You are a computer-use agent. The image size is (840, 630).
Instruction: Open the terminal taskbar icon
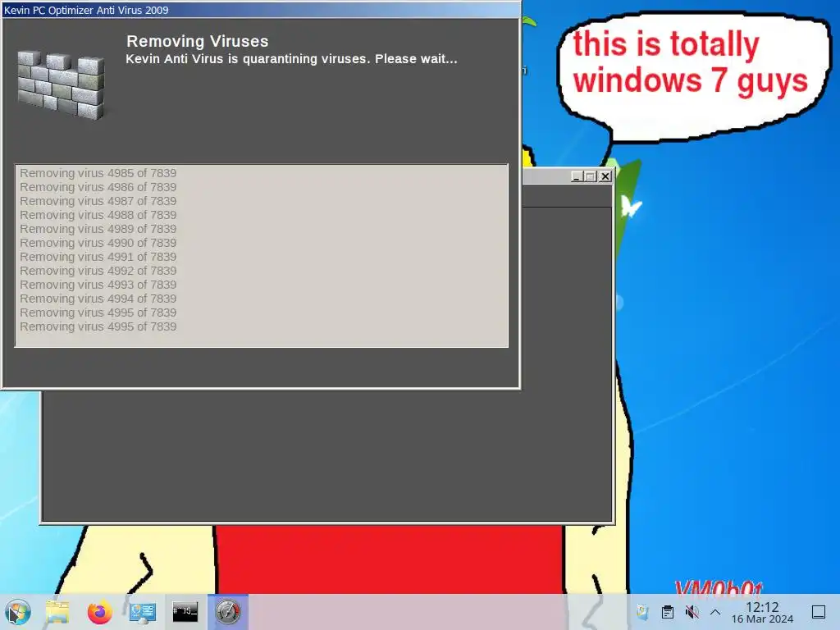coord(185,612)
